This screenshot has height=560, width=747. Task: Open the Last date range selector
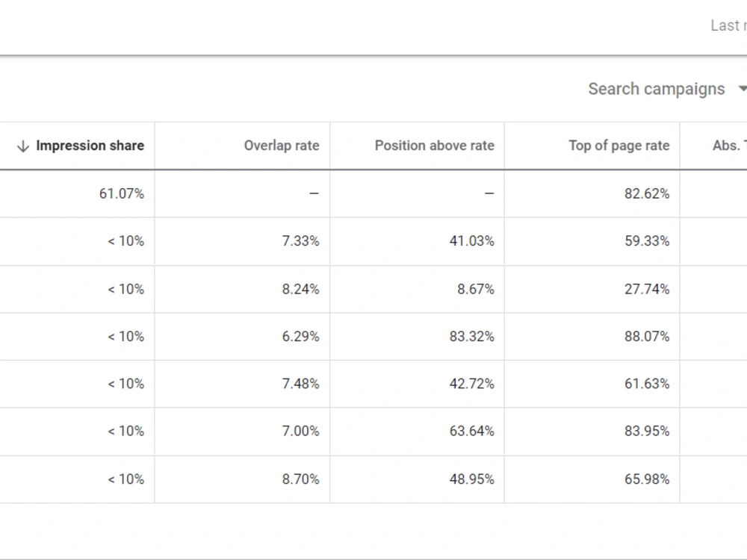pos(728,25)
